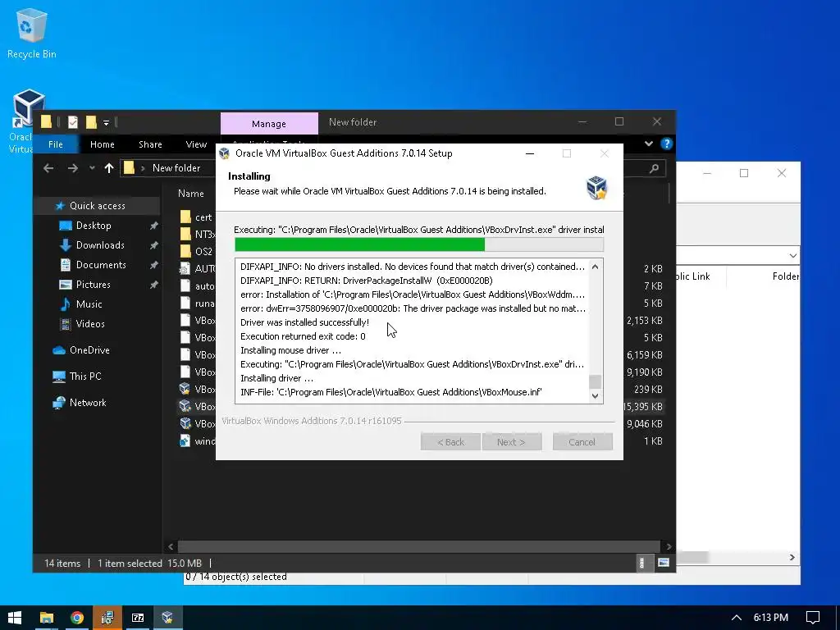
Task: Open recent locations dropdown in Explorer
Action: click(92, 168)
